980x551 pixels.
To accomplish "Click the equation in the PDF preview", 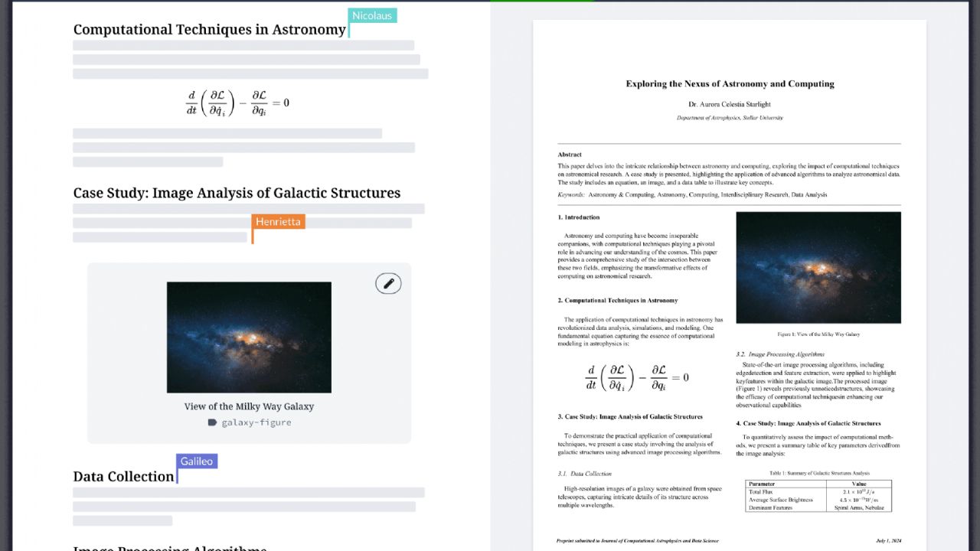I will pos(638,377).
